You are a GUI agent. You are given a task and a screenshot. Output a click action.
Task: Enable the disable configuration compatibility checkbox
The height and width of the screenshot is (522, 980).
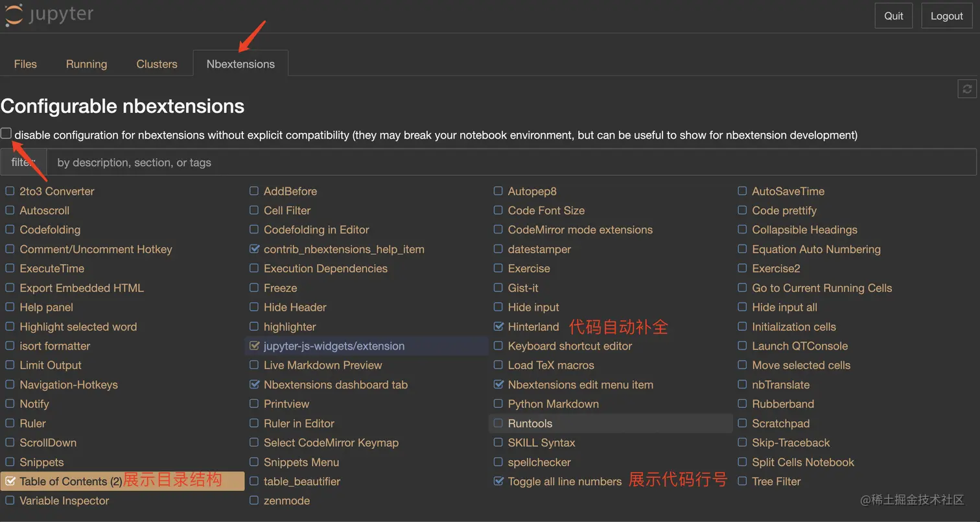(6, 134)
